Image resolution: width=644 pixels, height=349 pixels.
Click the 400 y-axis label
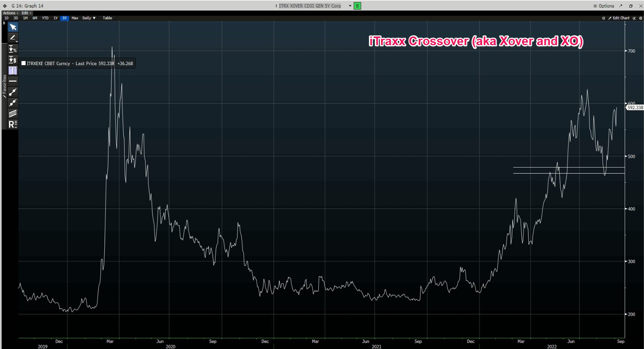[631, 209]
